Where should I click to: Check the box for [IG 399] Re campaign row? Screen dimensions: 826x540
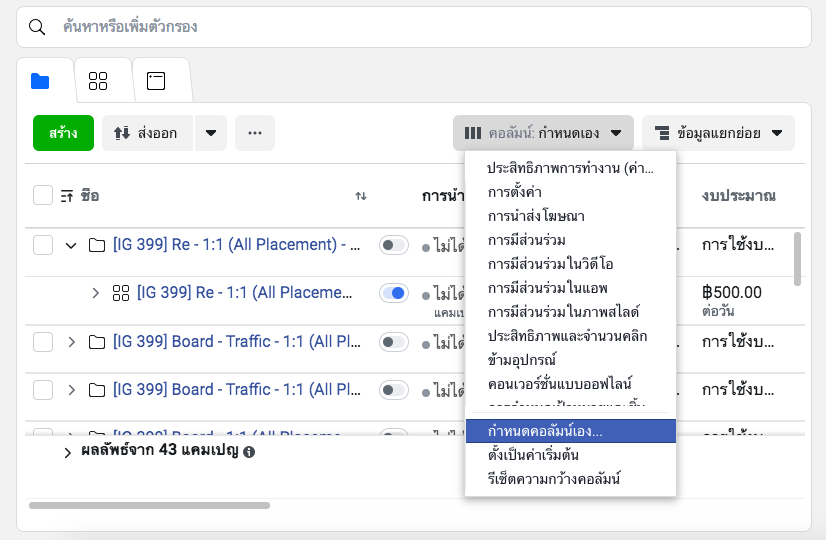click(x=43, y=245)
